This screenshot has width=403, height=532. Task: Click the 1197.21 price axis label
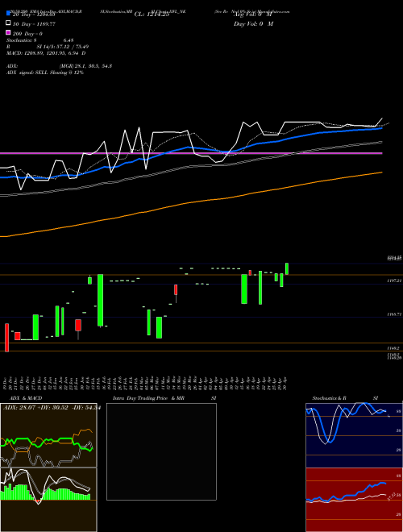394,281
